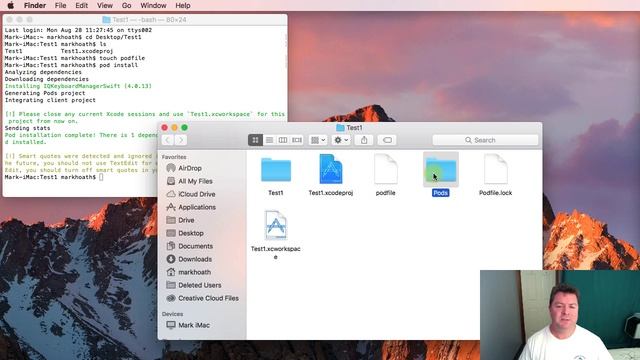This screenshot has height=360, width=640.
Task: Open the View menu
Action: click(104, 5)
